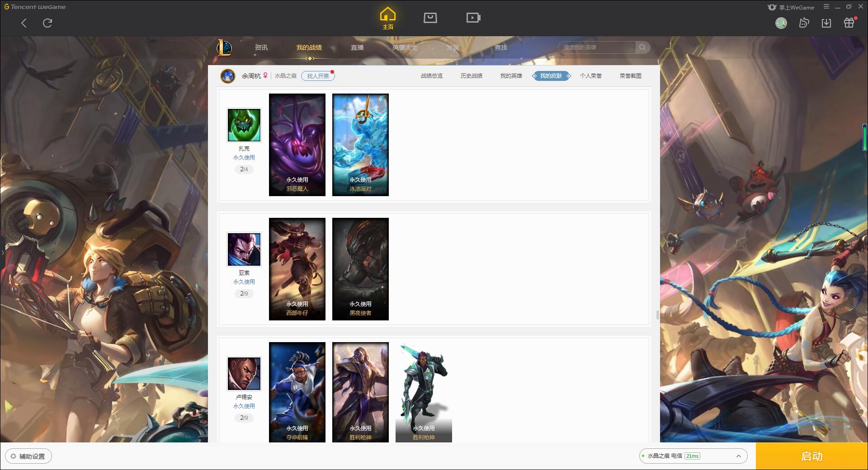Click the 2/9 skin count under 亚索
The image size is (868, 470).
(244, 294)
